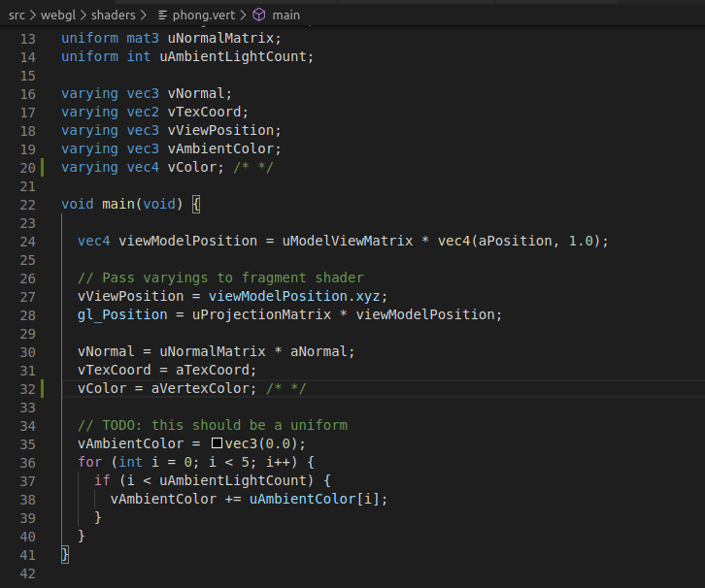Click the closing brace on line 41

pyautogui.click(x=65, y=554)
